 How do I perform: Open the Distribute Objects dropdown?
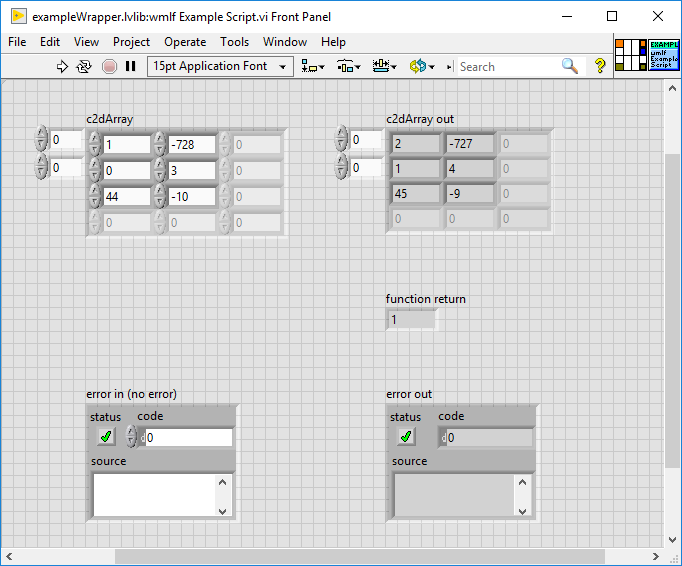(349, 67)
